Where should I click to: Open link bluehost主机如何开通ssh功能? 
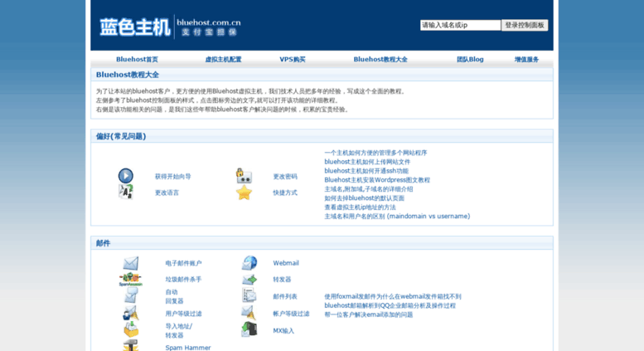tap(366, 171)
